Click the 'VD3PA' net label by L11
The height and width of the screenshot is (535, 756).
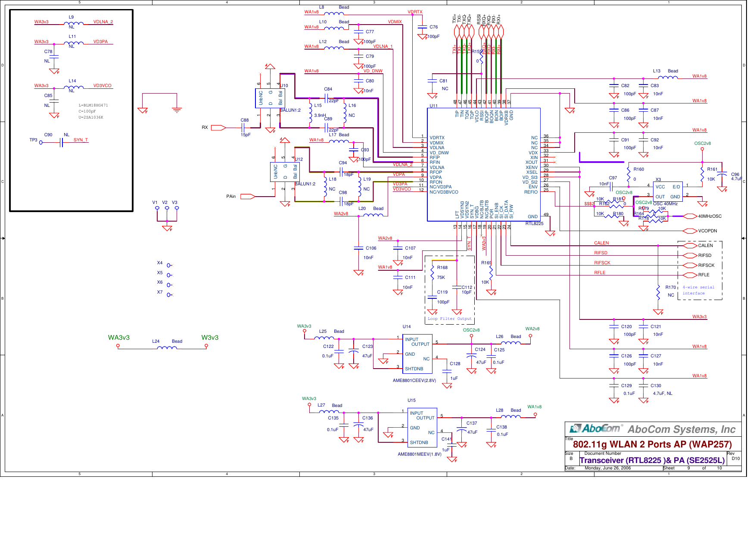click(100, 42)
